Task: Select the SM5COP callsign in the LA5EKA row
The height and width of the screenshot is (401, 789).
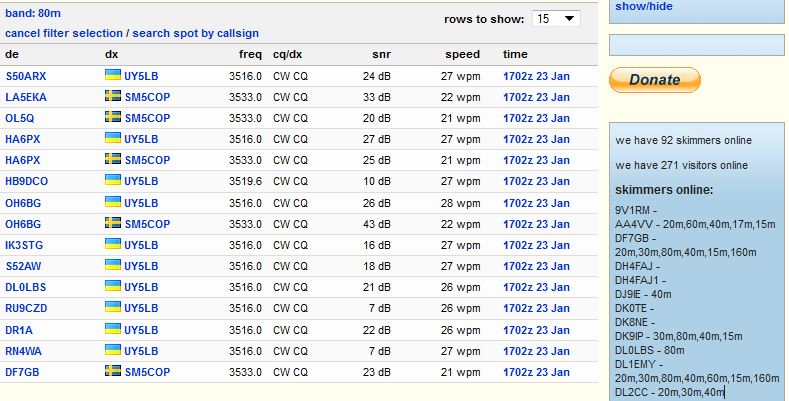Action: pos(147,97)
